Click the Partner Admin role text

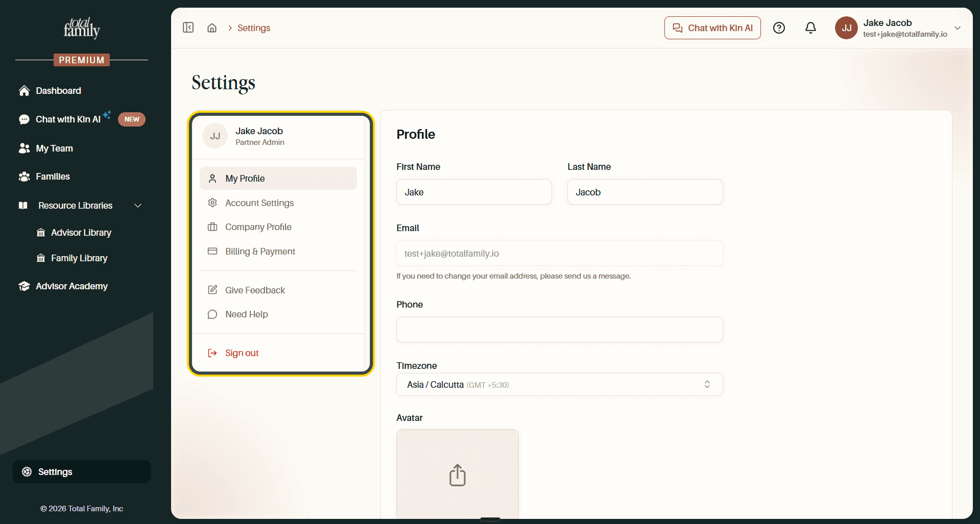pyautogui.click(x=260, y=142)
